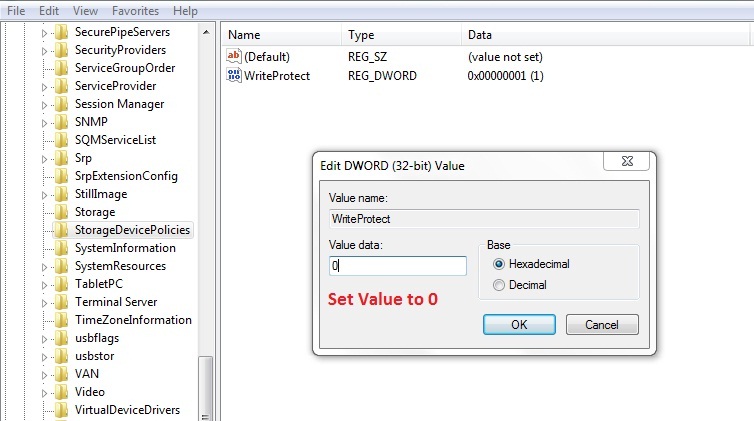Expand the ServiceProvider key
The height and width of the screenshot is (421, 754).
pos(44,87)
